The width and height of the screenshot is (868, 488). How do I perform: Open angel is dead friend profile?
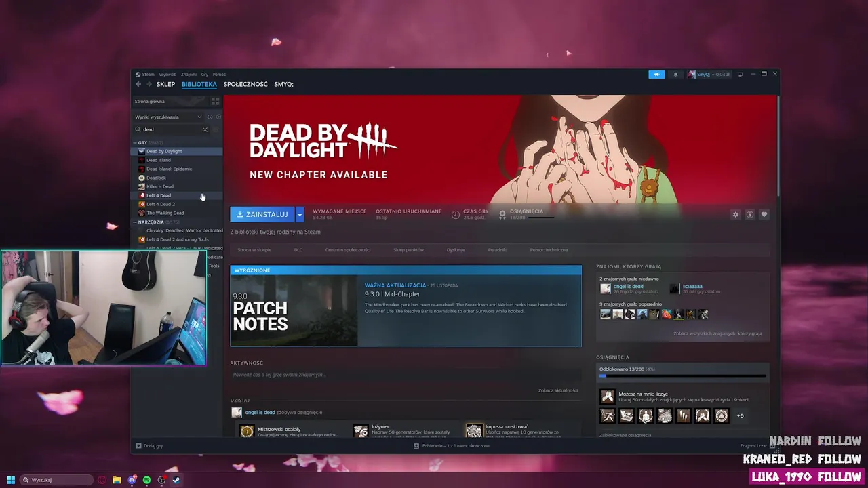(628, 286)
